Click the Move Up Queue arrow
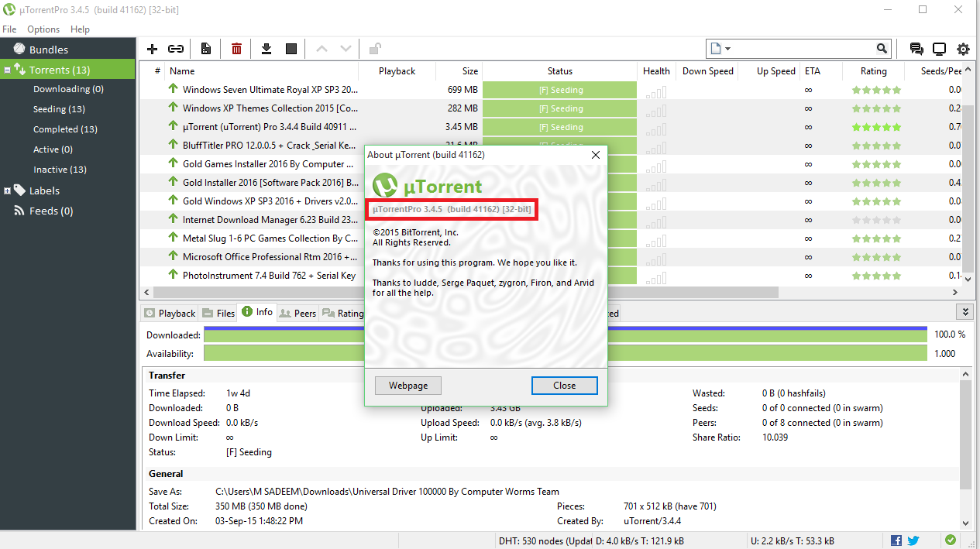Image resolution: width=980 pixels, height=549 pixels. click(x=322, y=49)
